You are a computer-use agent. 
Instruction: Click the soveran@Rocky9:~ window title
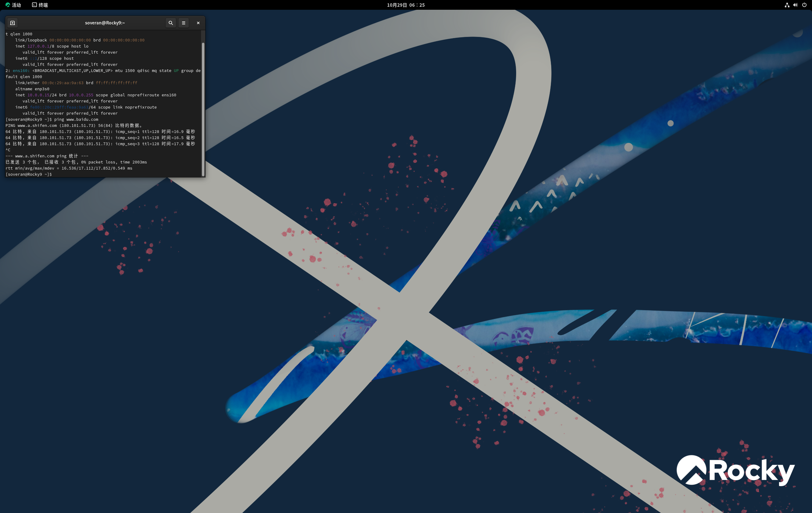[x=105, y=23]
